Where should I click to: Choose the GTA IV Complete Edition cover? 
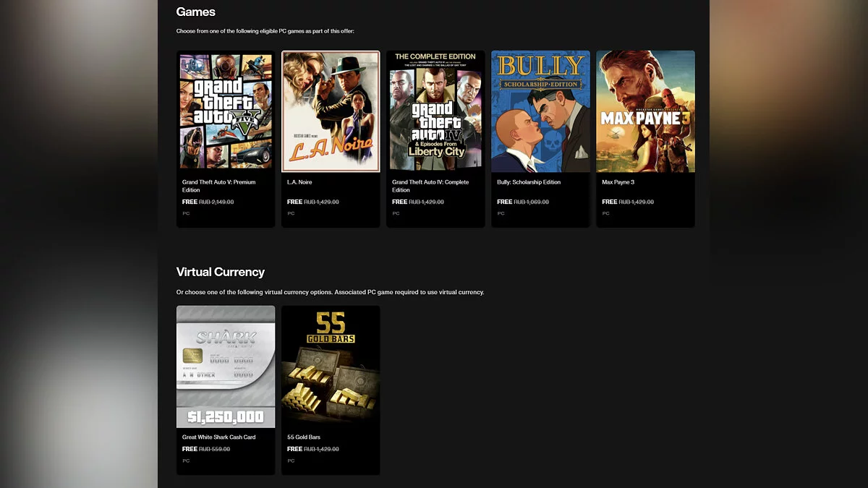click(x=435, y=111)
